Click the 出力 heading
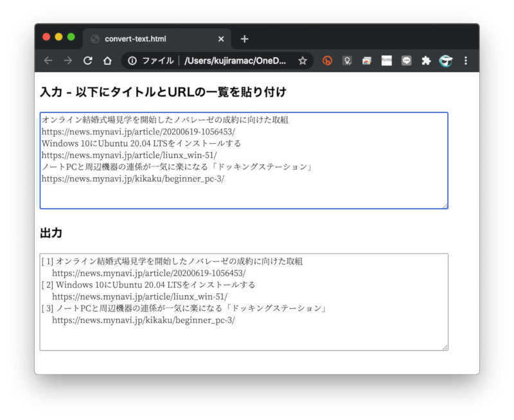Screen dimensions: 514x420 [51, 233]
